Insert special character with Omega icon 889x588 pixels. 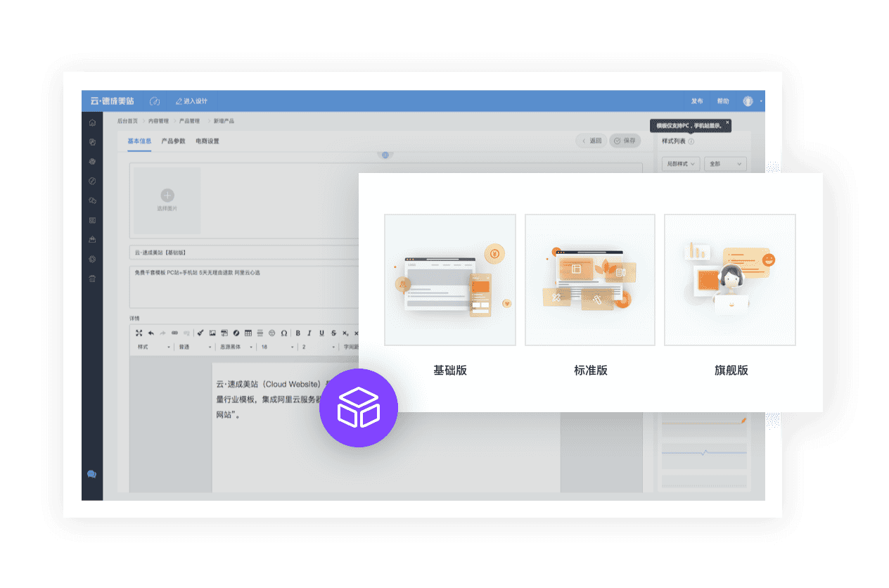[284, 333]
